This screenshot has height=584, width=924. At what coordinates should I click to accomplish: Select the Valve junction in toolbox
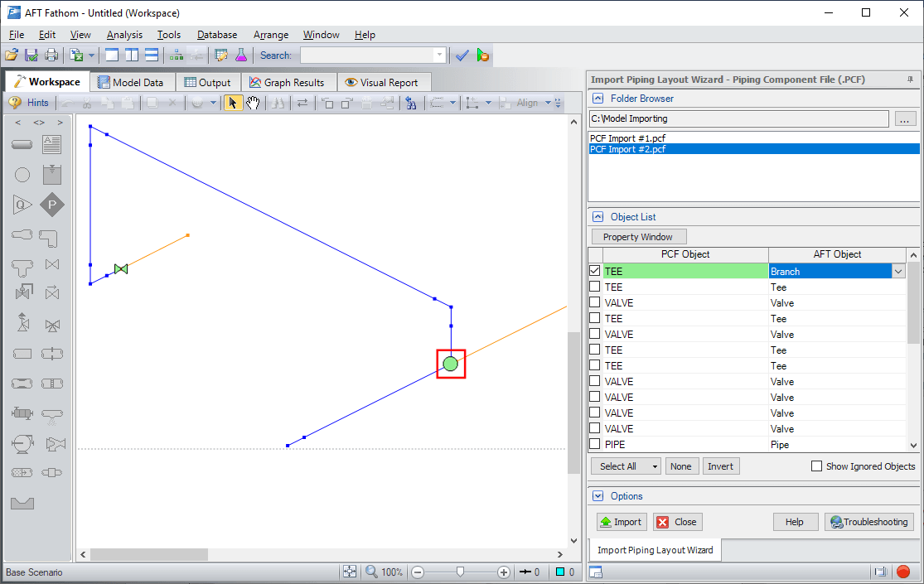(52, 264)
